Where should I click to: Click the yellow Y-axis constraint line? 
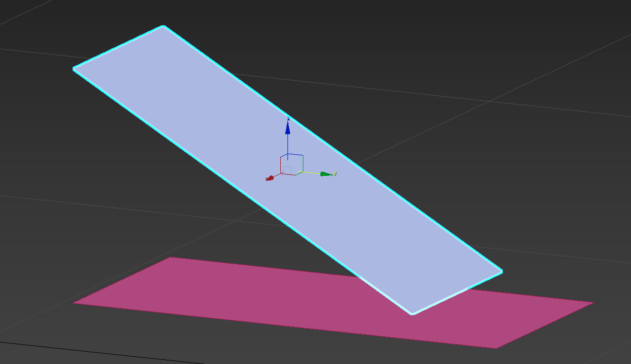pos(311,172)
